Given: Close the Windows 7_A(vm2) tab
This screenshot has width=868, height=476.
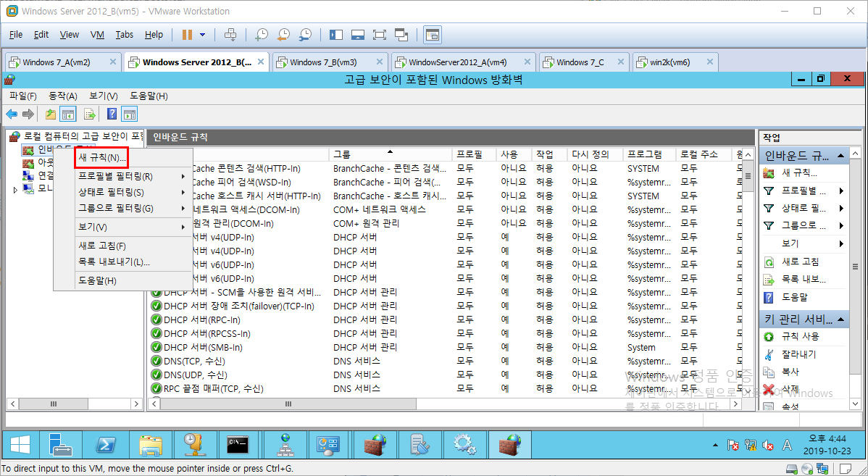Looking at the screenshot, I should 113,62.
